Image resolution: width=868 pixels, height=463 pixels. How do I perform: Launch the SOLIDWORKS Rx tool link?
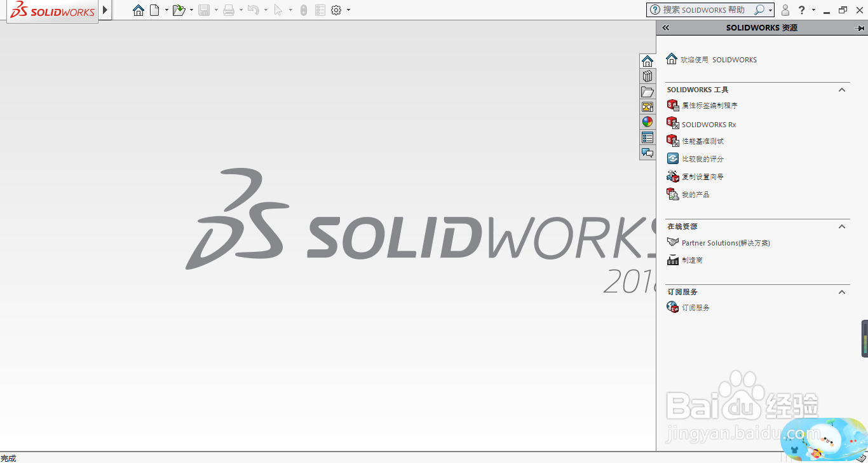point(701,124)
